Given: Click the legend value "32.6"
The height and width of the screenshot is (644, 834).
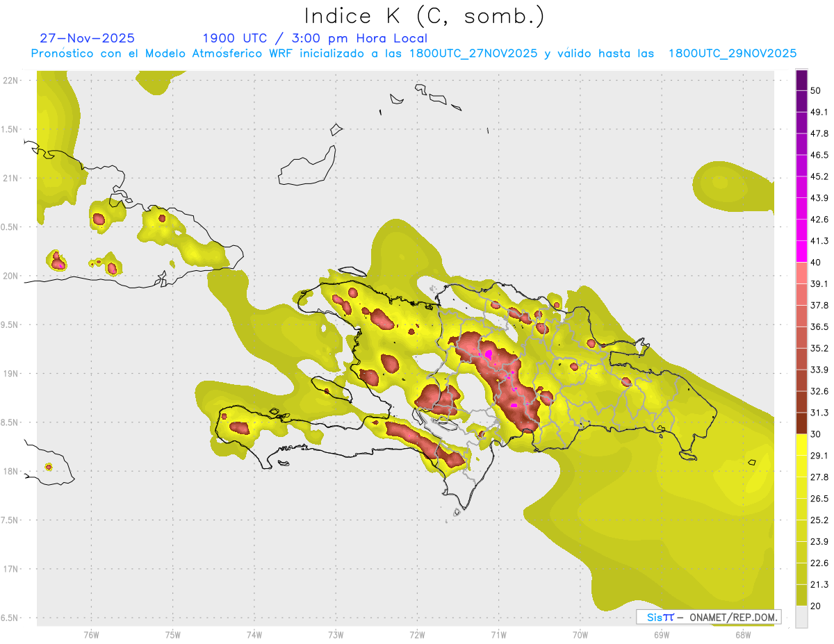Looking at the screenshot, I should coord(819,391).
